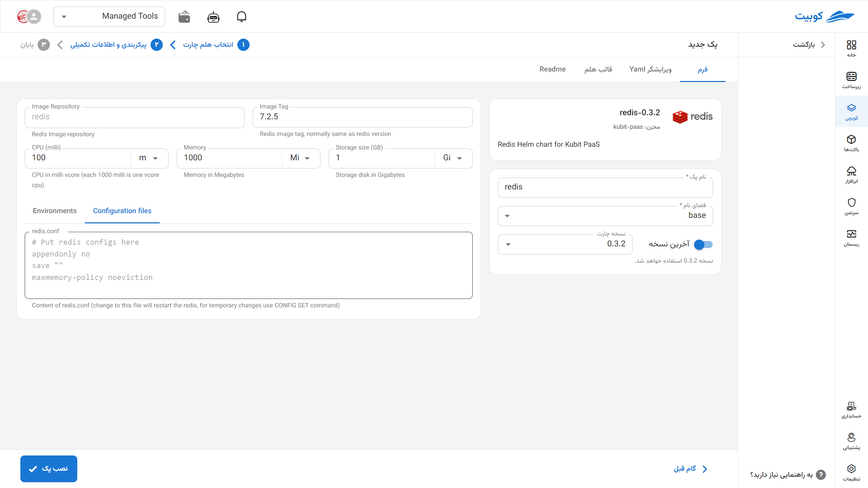Click step 3 circle پایان
The height and width of the screenshot is (488, 868).
(43, 45)
